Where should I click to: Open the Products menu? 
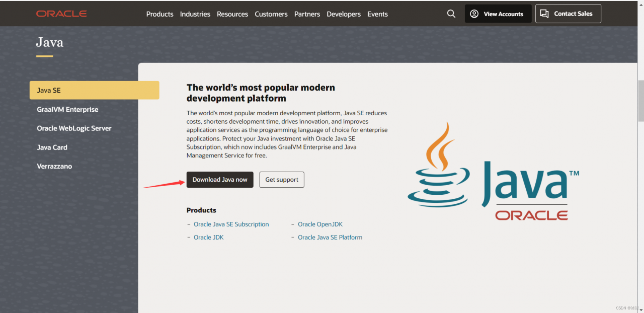click(x=160, y=14)
